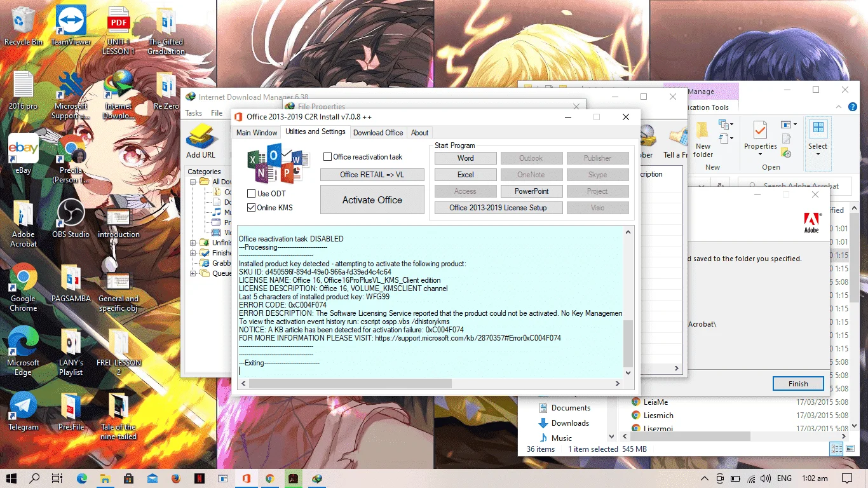Open Firefox from the taskbar

175,478
